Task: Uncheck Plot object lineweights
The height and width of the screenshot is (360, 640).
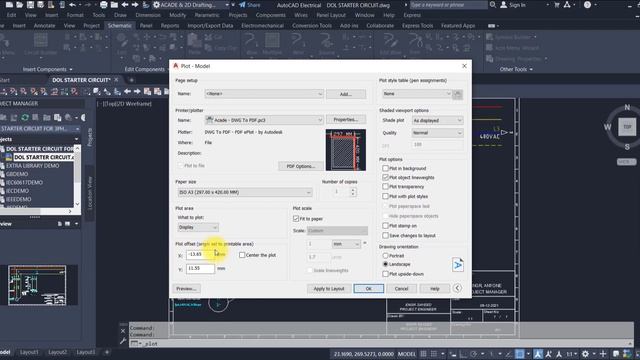Action: [x=385, y=177]
